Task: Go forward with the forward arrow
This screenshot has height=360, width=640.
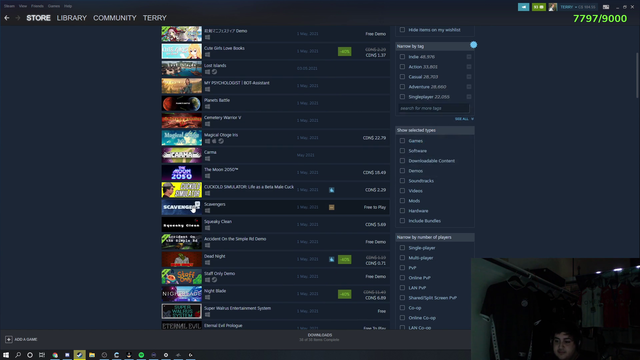Action: [x=18, y=18]
